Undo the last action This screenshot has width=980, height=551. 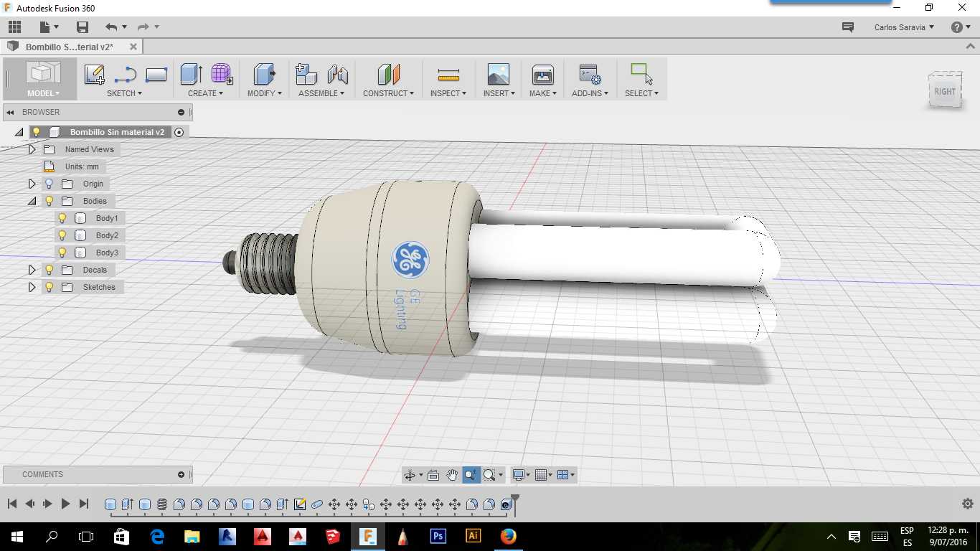(x=111, y=27)
